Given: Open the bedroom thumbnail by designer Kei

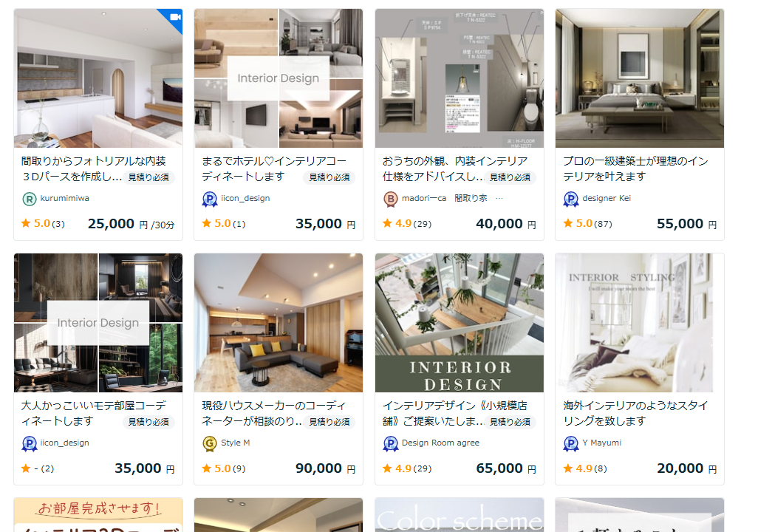Looking at the screenshot, I should (640, 78).
